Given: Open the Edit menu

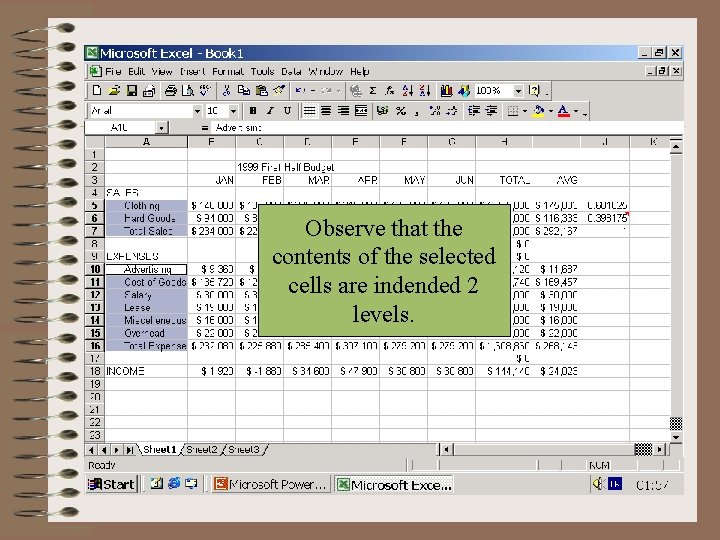Looking at the screenshot, I should tap(136, 72).
